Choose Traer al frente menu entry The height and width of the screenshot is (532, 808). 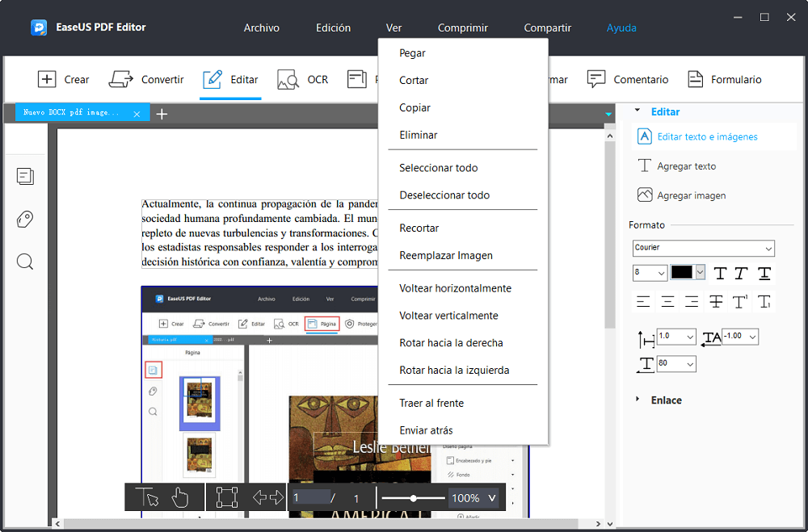coord(463,404)
